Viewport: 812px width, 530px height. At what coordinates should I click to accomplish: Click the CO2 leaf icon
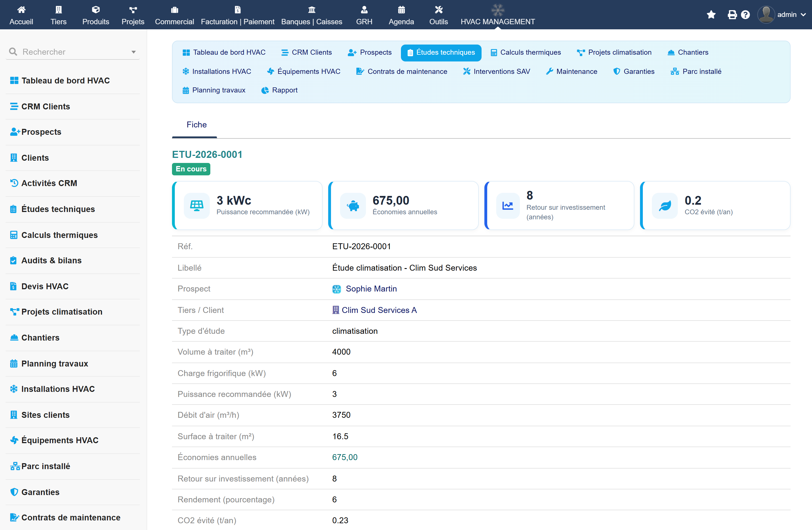click(665, 206)
